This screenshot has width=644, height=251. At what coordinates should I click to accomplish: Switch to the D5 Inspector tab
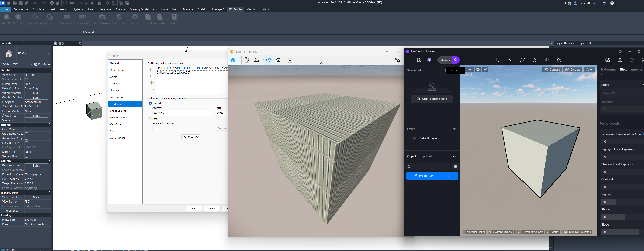click(636, 69)
